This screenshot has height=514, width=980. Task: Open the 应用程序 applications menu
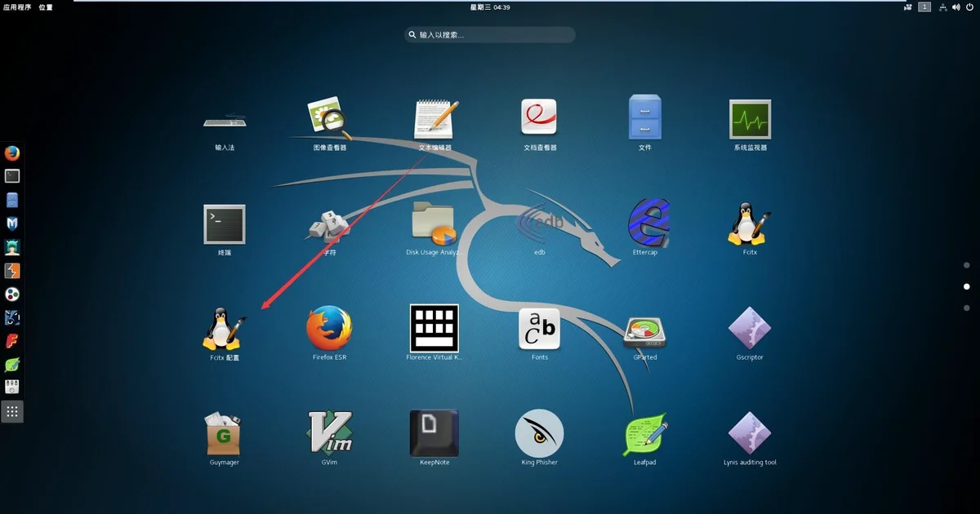16,7
